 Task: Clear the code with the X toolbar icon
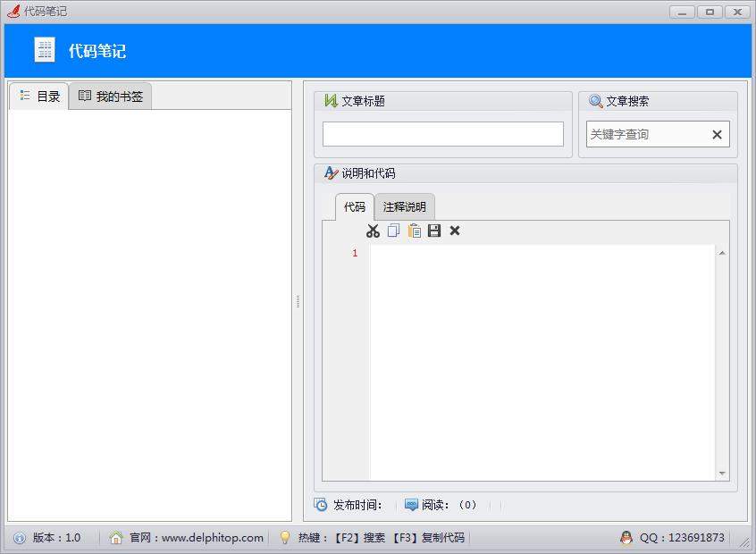tap(455, 231)
